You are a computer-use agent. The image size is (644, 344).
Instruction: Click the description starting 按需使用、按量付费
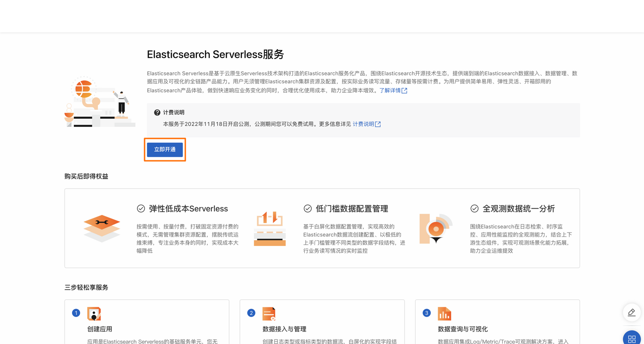(188, 239)
